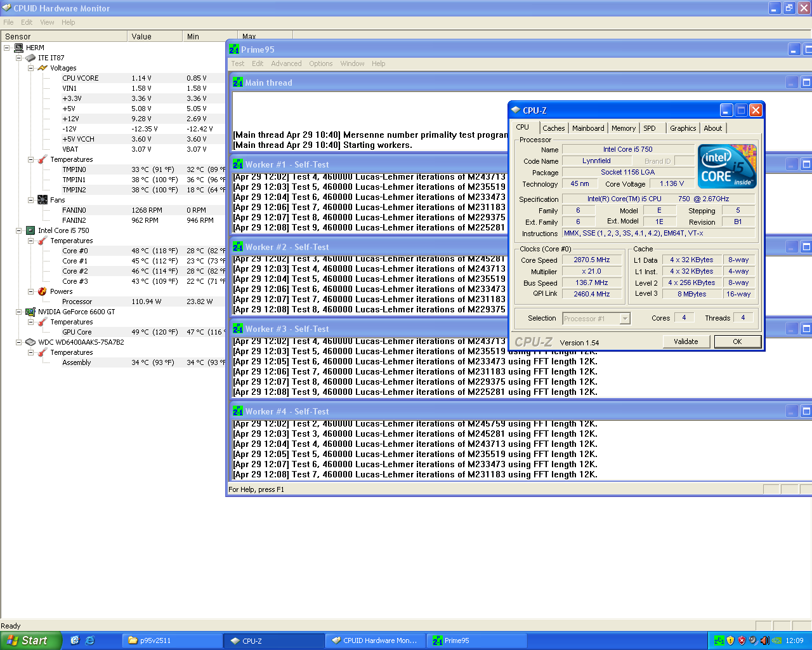
Task: Open the Options menu in Prime95
Action: coord(321,63)
